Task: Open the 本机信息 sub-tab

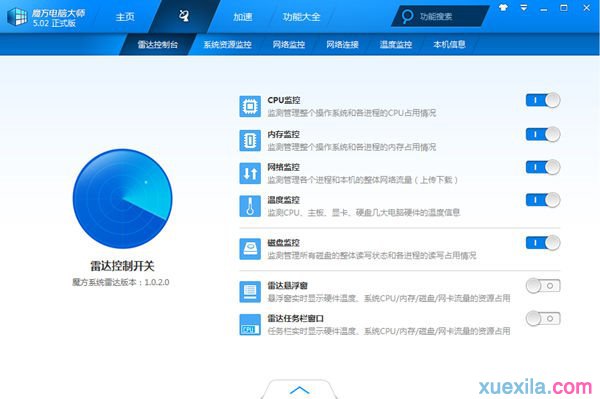Action: (449, 44)
